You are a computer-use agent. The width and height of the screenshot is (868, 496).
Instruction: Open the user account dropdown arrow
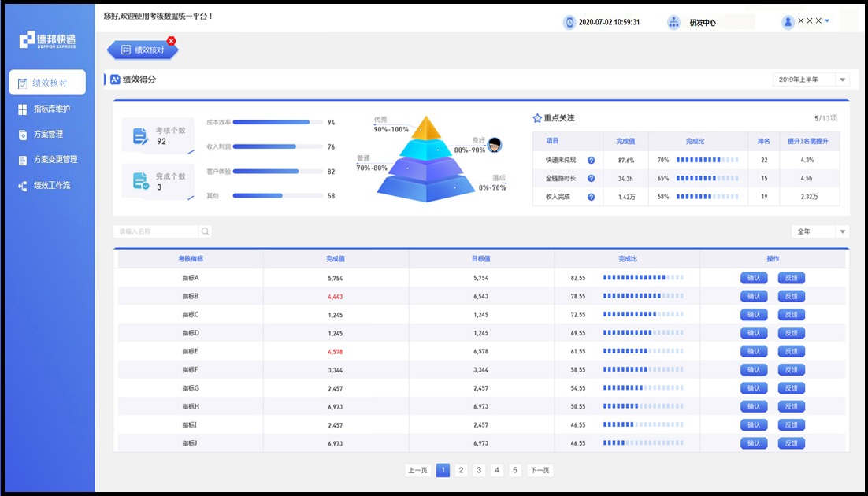[827, 21]
